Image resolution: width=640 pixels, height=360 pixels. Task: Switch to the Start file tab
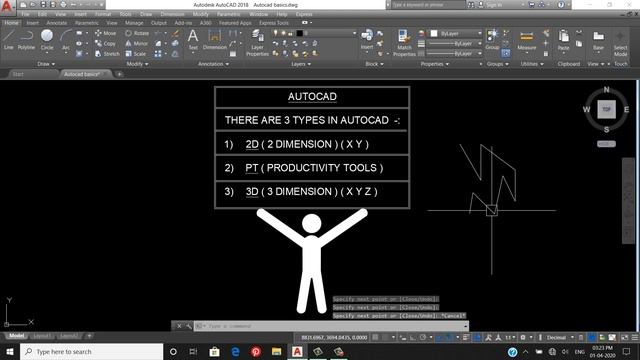(x=18, y=74)
